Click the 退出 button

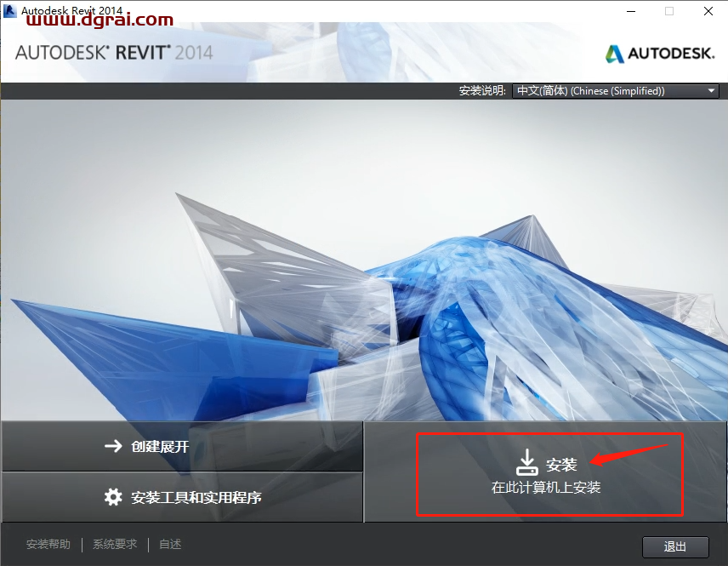pyautogui.click(x=675, y=546)
